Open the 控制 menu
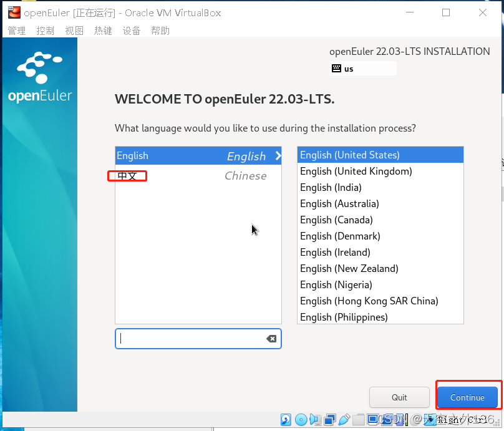The image size is (504, 431). pos(46,31)
